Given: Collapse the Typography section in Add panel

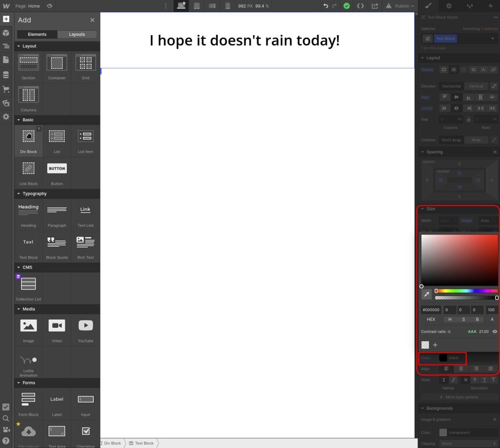Looking at the screenshot, I should 19,194.
